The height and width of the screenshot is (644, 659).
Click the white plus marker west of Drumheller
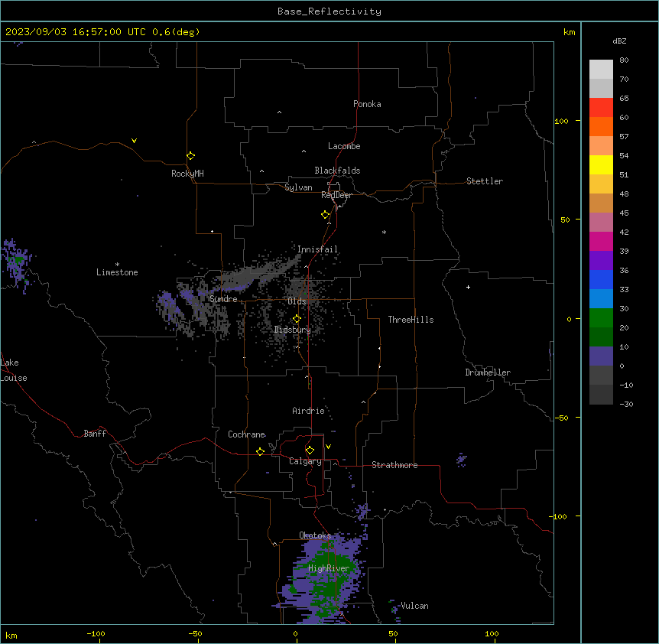pyautogui.click(x=468, y=287)
